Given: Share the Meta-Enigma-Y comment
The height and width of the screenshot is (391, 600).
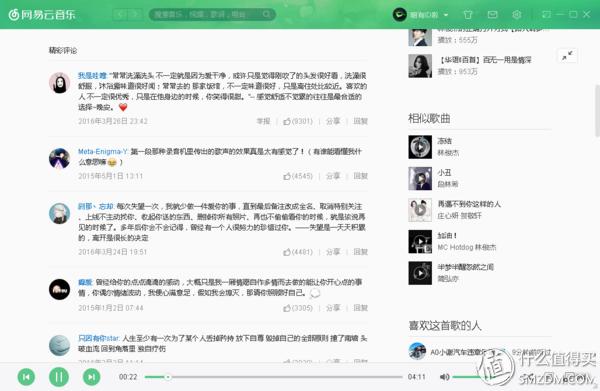Looking at the screenshot, I should click(333, 176).
